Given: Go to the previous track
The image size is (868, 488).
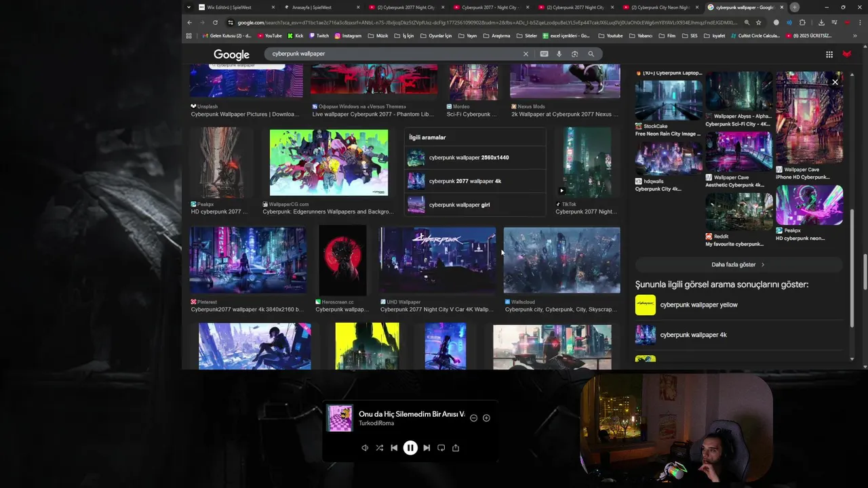Looking at the screenshot, I should (394, 447).
